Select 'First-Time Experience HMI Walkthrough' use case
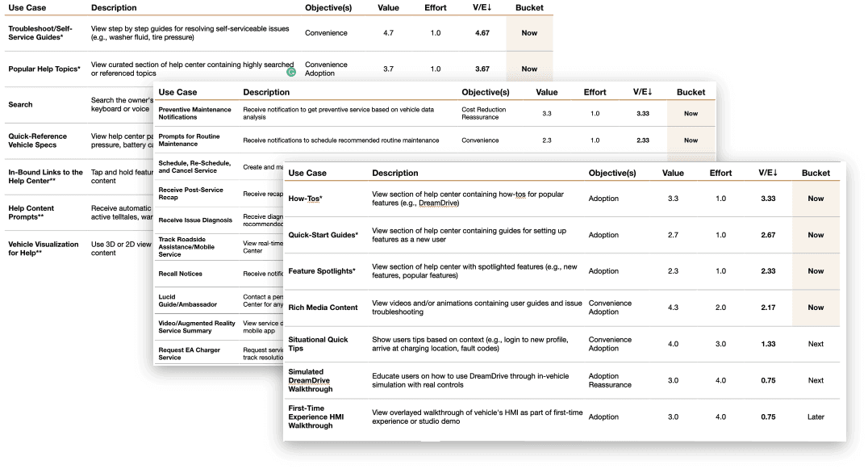868x469 pixels. coord(316,417)
